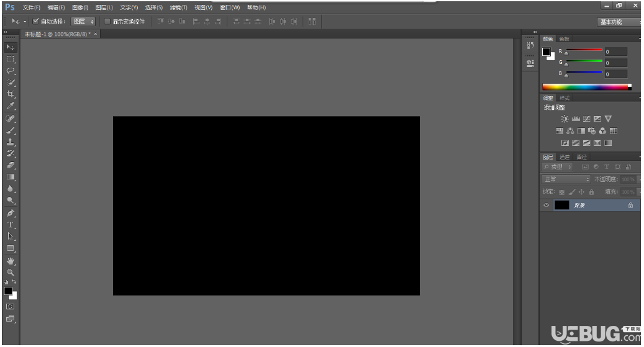This screenshot has width=644, height=347.
Task: Open the Edit menu
Action: (x=56, y=7)
